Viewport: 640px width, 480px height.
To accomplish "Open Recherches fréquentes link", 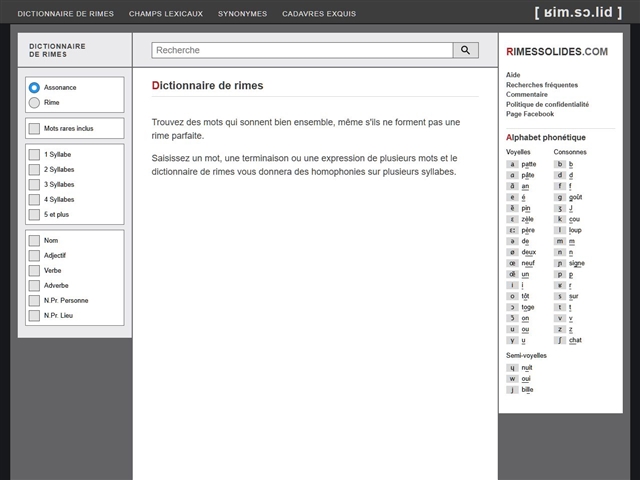I will tap(542, 85).
